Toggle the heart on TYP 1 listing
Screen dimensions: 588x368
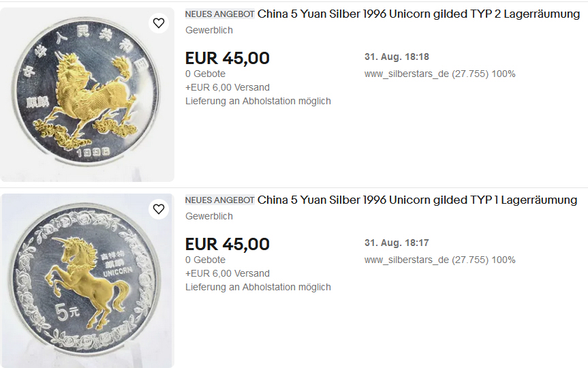159,209
